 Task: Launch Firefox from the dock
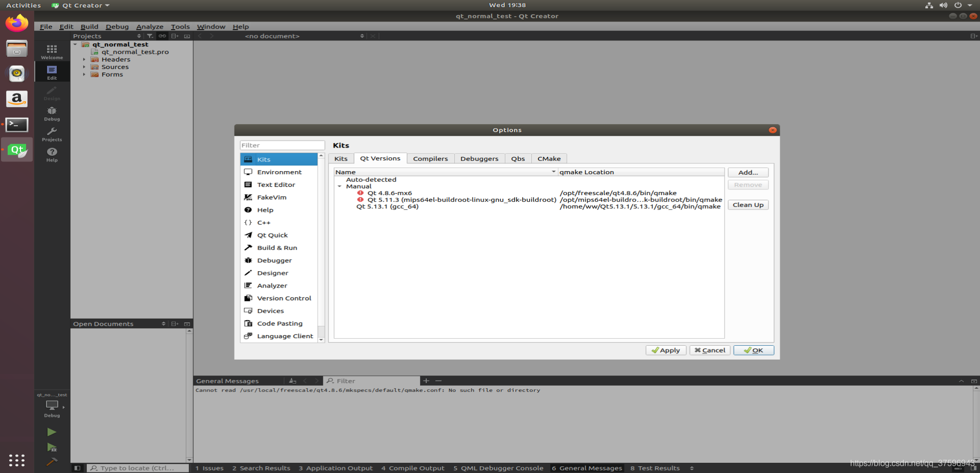(x=17, y=23)
